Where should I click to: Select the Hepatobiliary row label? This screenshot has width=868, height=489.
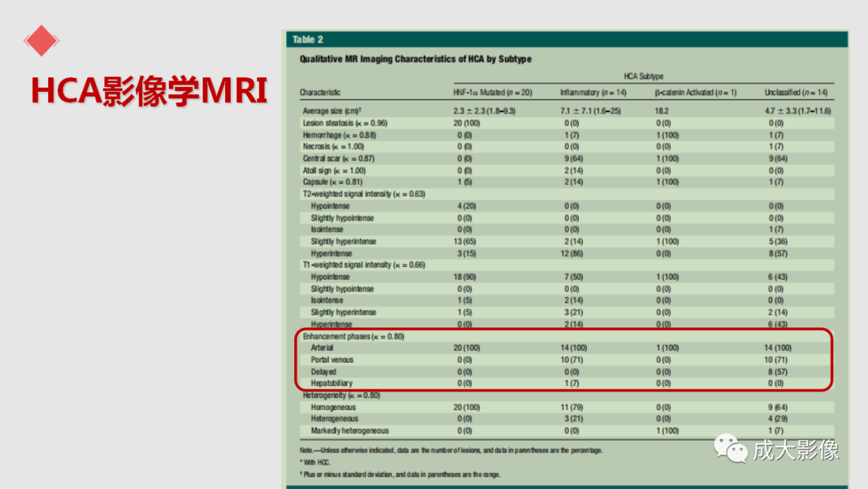331,383
